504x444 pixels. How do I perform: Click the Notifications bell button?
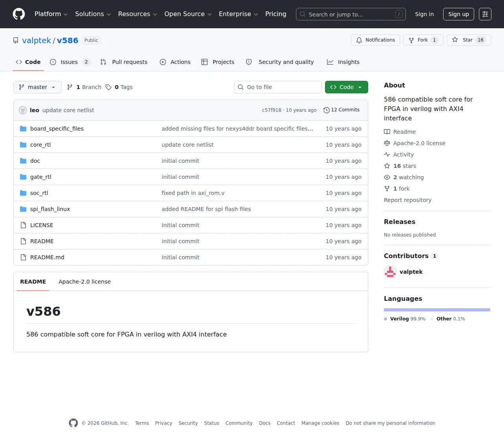(x=376, y=40)
